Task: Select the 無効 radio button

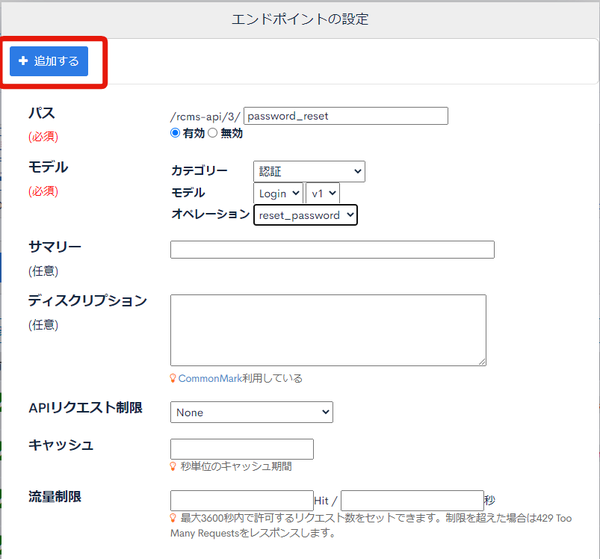Action: [213, 133]
